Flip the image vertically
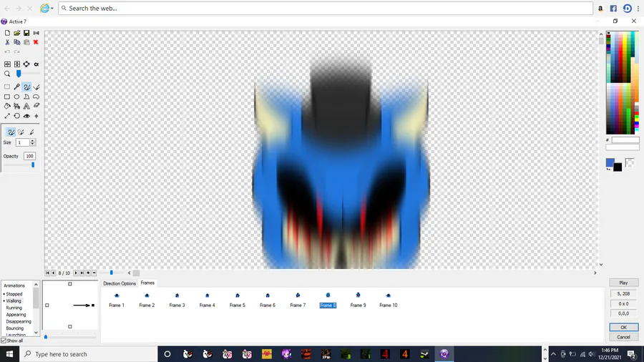 click(x=17, y=64)
